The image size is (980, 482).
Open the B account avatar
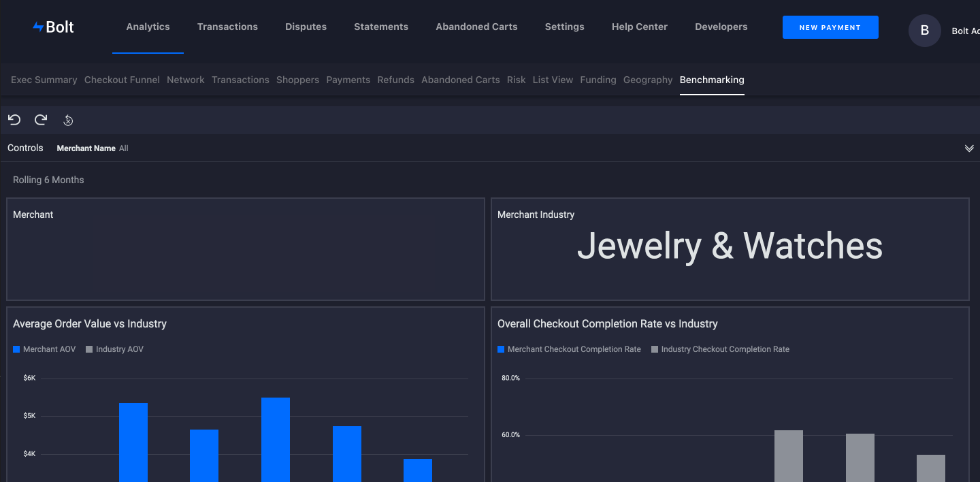(x=924, y=31)
